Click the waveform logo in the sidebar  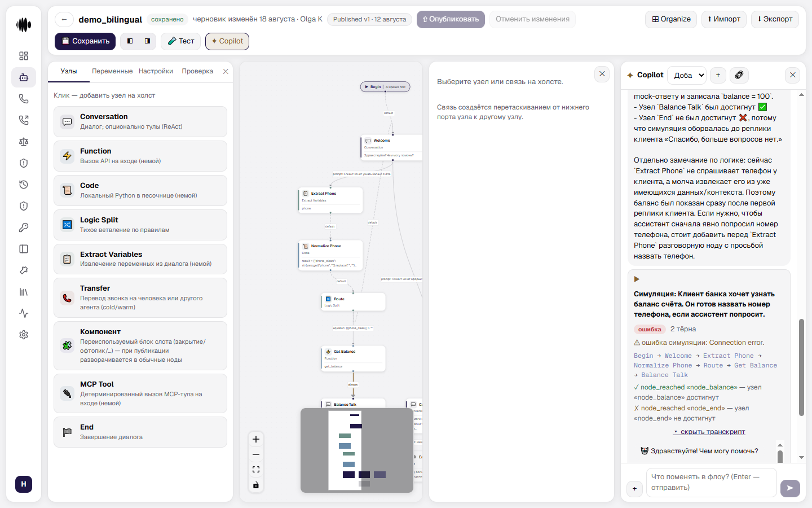24,25
